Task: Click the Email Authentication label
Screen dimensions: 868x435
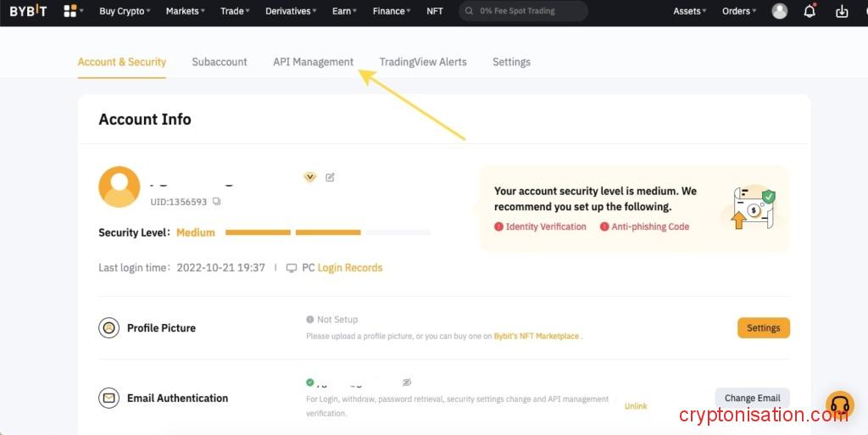Action: click(178, 398)
